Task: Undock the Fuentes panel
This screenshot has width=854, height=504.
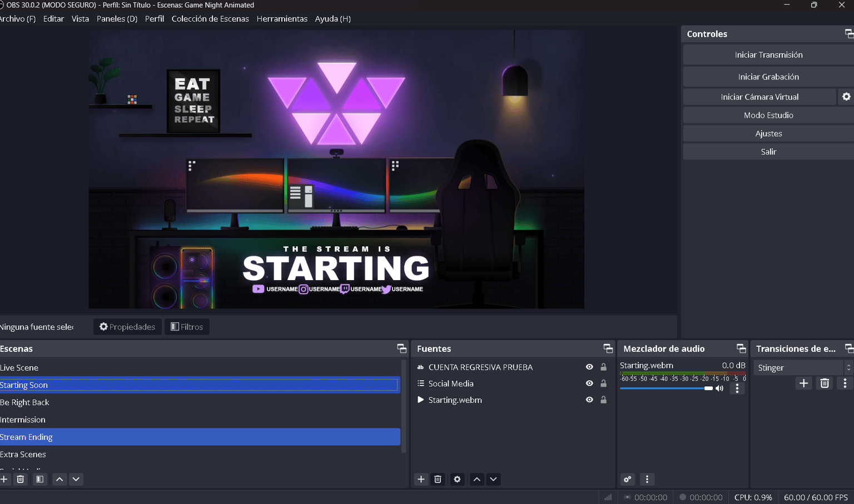Action: pyautogui.click(x=608, y=348)
